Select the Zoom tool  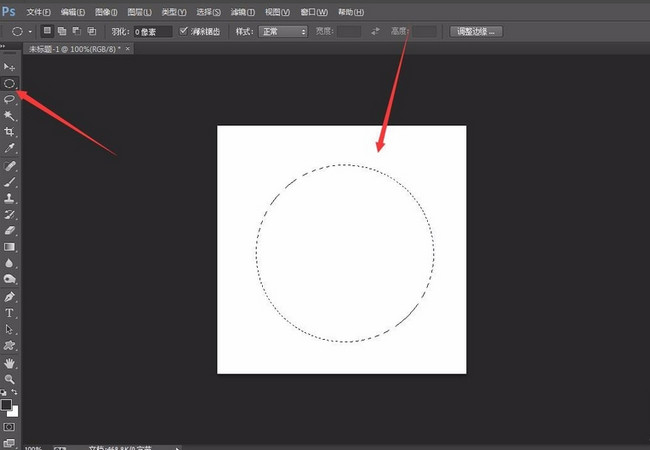(10, 379)
